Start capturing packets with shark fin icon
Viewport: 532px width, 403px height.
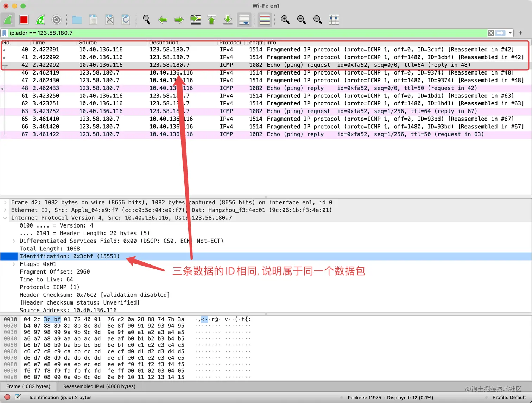tap(8, 20)
